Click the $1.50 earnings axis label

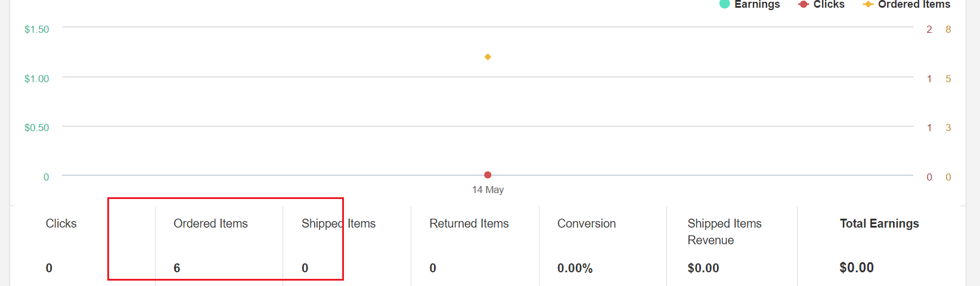coord(36,29)
